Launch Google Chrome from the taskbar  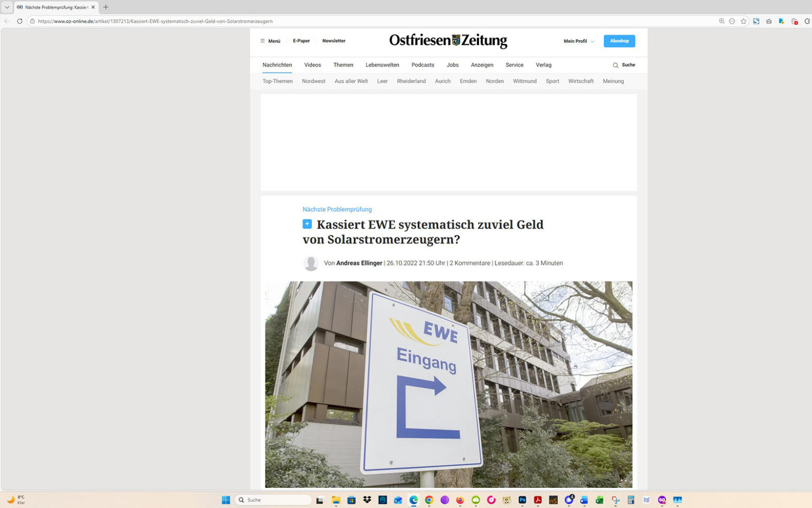[x=429, y=500]
